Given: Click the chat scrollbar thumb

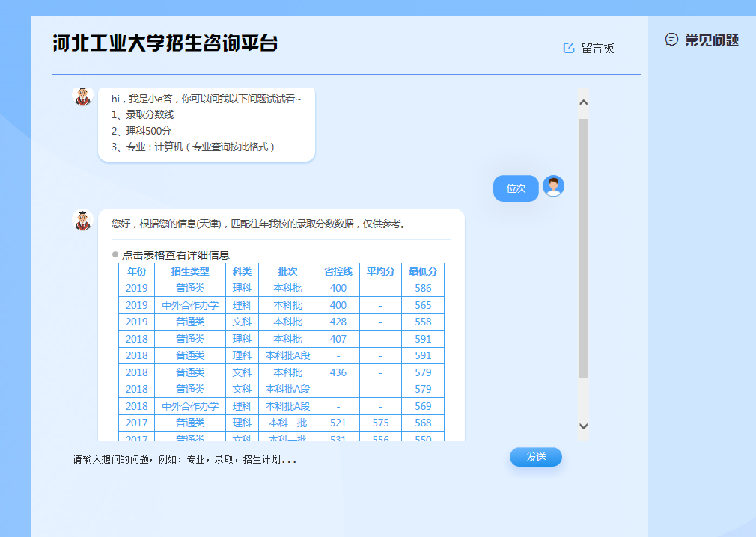Looking at the screenshot, I should 583,248.
